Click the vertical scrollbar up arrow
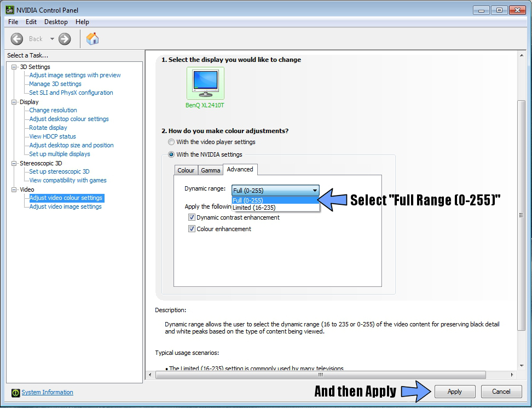 tap(522, 55)
